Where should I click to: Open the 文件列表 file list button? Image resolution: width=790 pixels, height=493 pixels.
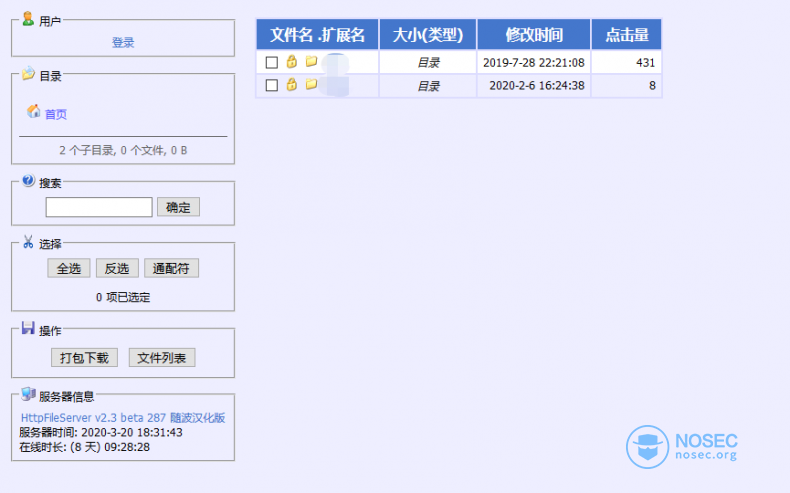pos(162,358)
